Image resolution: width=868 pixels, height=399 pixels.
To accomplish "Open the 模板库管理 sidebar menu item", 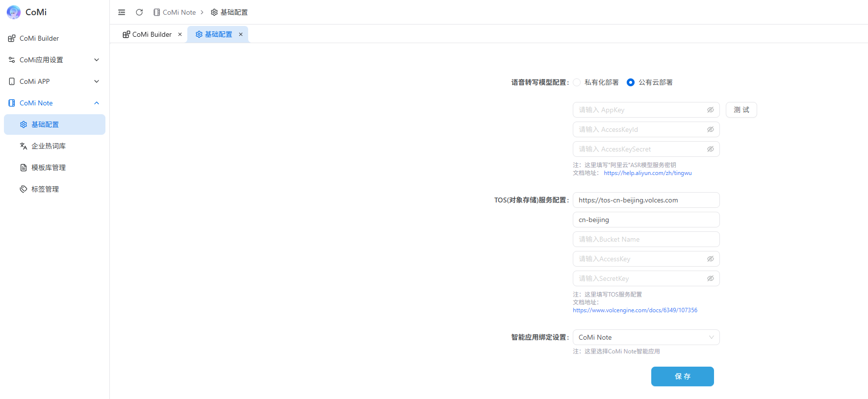I will click(x=54, y=168).
